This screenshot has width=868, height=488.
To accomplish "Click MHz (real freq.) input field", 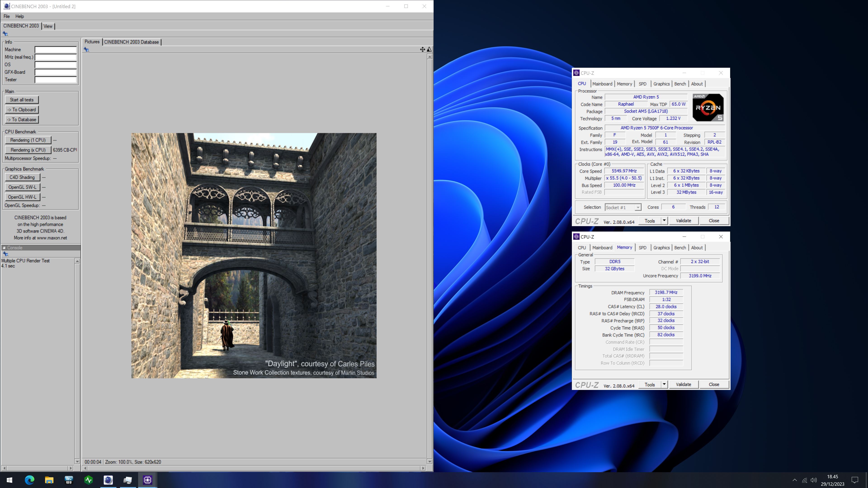I will tap(56, 57).
